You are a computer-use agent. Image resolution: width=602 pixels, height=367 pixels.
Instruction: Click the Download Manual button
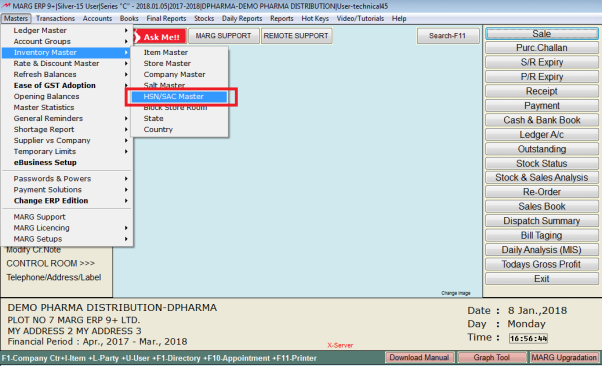(419, 357)
